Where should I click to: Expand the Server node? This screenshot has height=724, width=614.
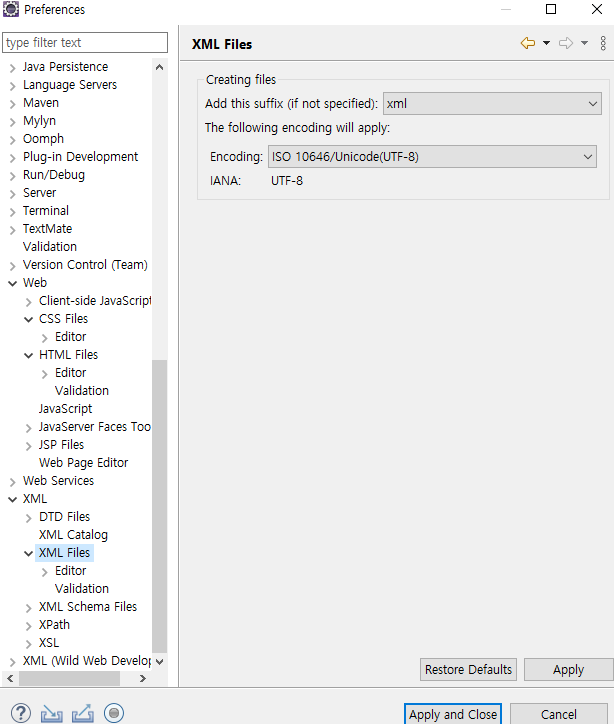(12, 194)
